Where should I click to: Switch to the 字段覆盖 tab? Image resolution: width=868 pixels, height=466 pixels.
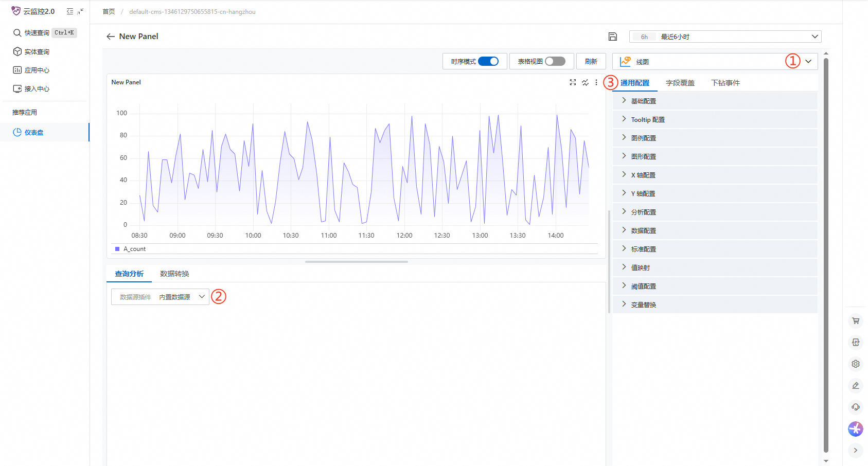coord(680,83)
